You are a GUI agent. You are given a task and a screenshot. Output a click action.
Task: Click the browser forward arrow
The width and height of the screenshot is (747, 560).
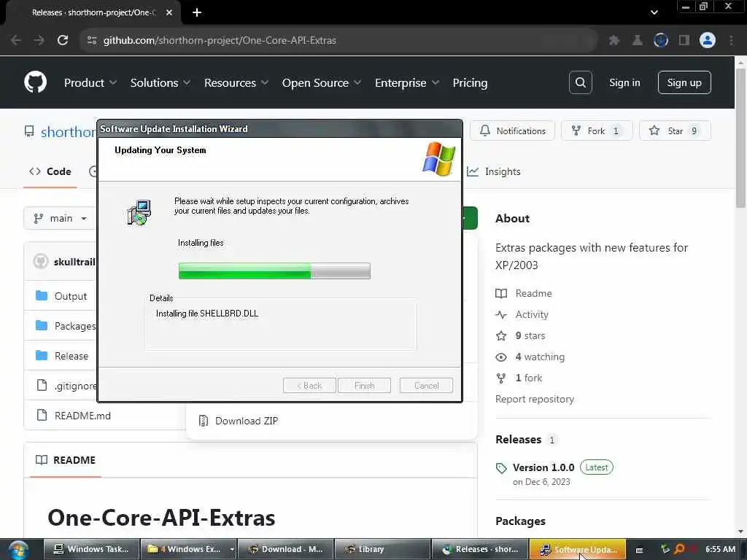[x=39, y=41]
